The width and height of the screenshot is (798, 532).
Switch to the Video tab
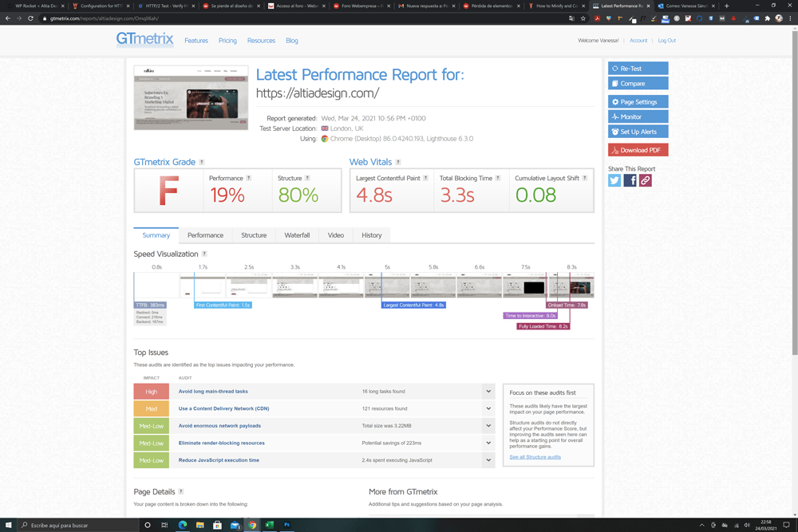pos(336,235)
